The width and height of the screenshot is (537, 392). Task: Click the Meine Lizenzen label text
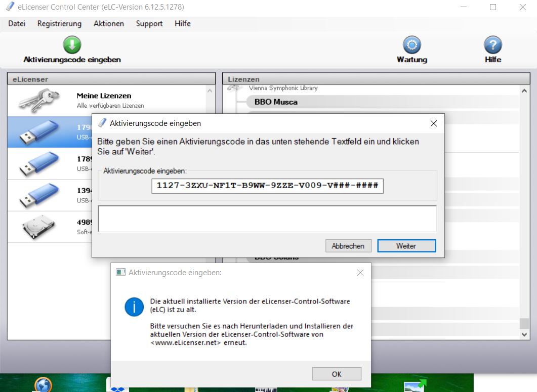coord(104,96)
